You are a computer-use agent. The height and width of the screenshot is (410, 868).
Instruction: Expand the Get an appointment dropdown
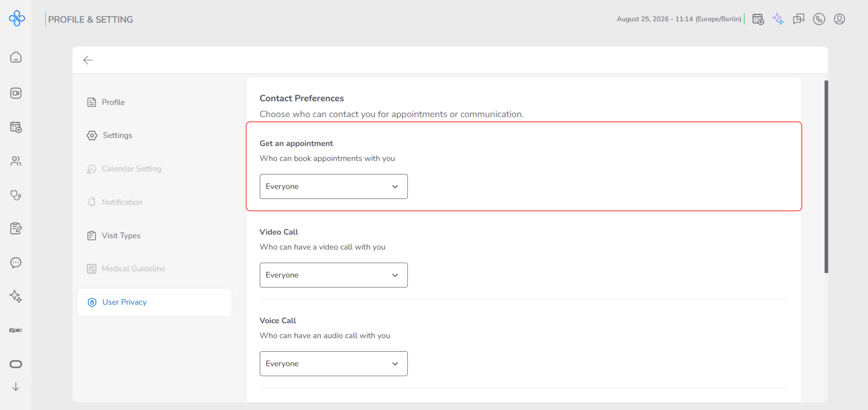click(x=333, y=186)
